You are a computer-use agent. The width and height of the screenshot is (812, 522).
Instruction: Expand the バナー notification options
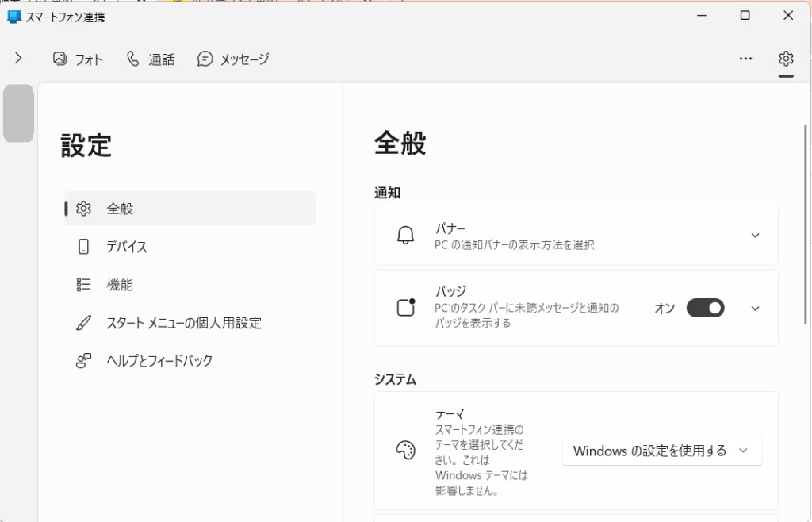point(755,235)
